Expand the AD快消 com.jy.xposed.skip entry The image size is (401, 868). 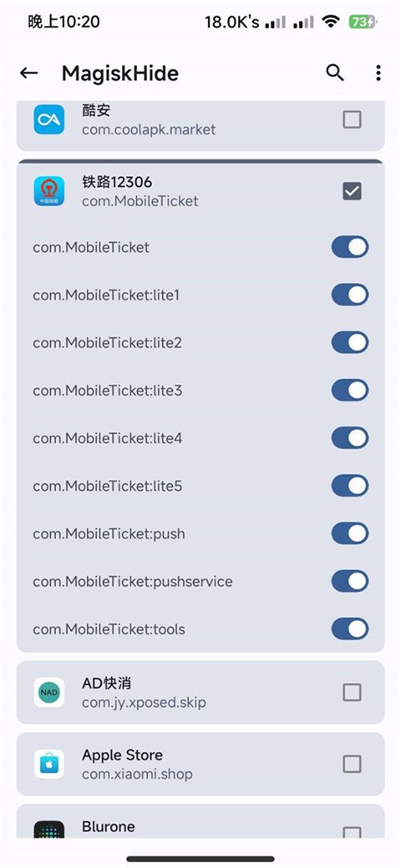tap(200, 692)
